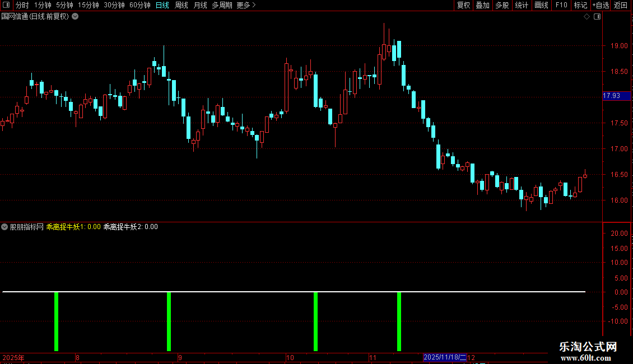
Task: Click the 股朋指标网 indicator name
Action: (x=27, y=227)
